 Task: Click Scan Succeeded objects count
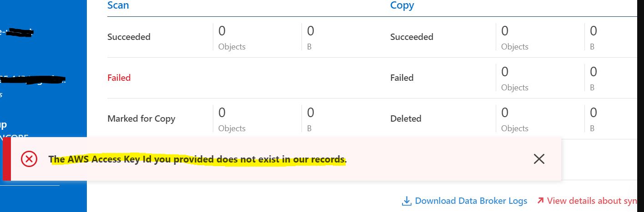(222, 31)
